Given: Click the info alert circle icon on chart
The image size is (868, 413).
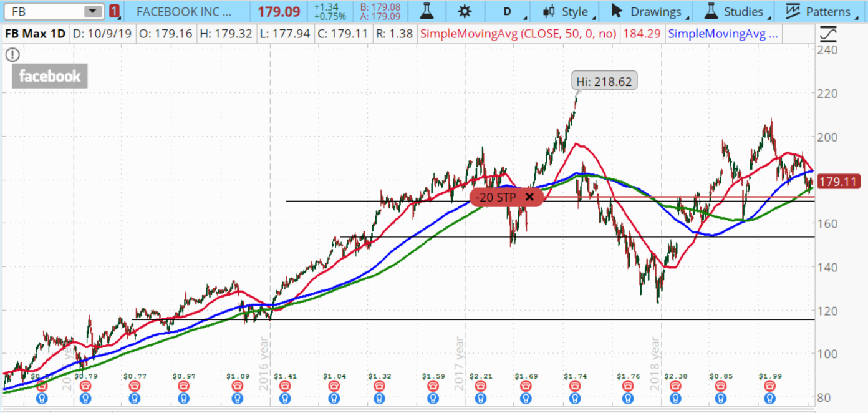Looking at the screenshot, I should click(x=12, y=55).
